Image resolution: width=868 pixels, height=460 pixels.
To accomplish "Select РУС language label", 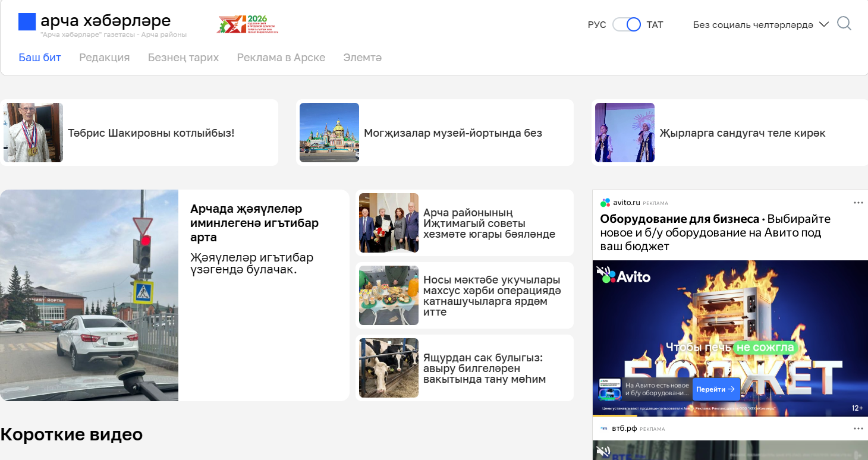I will pyautogui.click(x=597, y=24).
